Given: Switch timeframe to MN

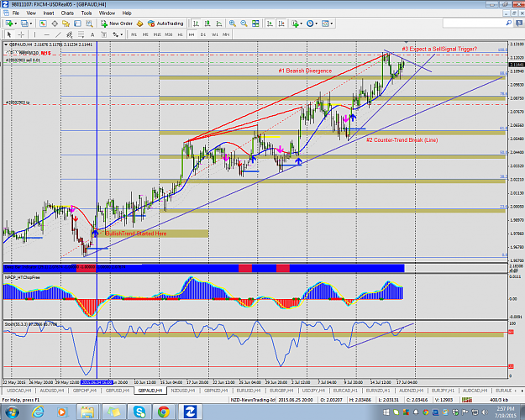Looking at the screenshot, I should point(226,34).
